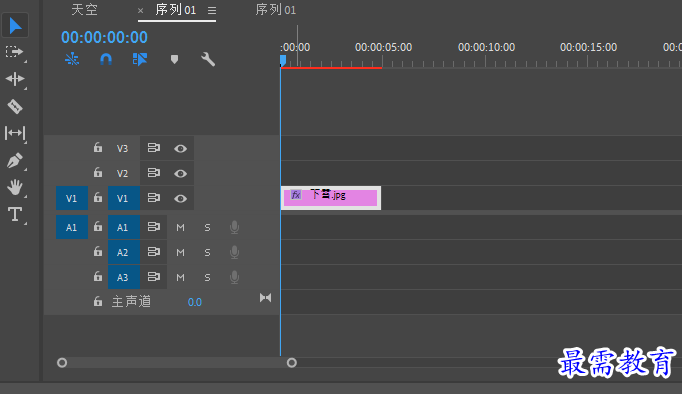682x394 pixels.
Task: Switch to the 天空 tab
Action: pyautogui.click(x=84, y=10)
